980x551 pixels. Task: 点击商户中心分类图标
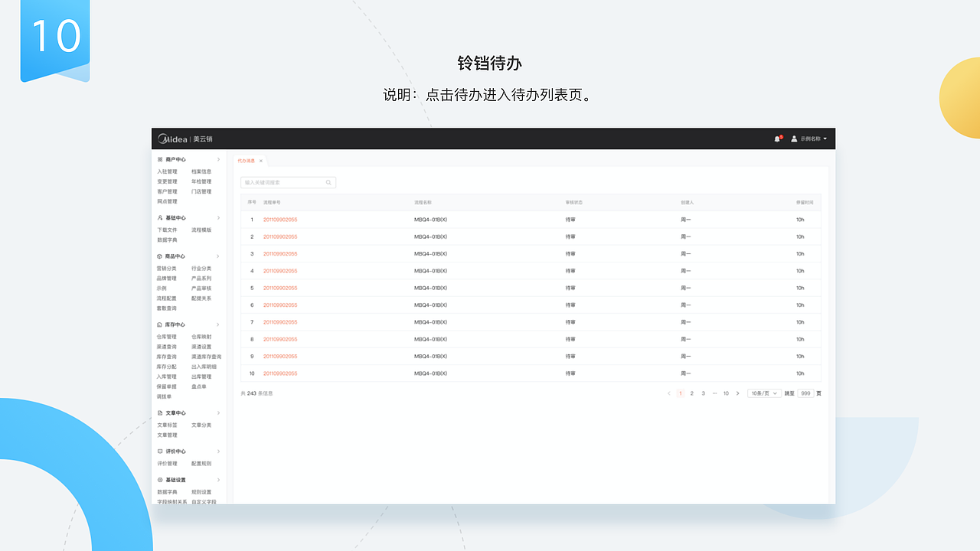[161, 159]
